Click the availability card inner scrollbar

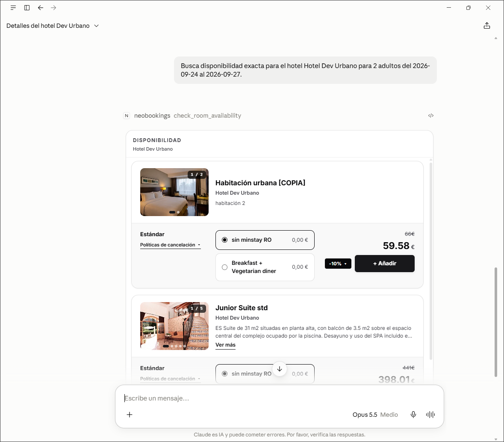click(431, 261)
